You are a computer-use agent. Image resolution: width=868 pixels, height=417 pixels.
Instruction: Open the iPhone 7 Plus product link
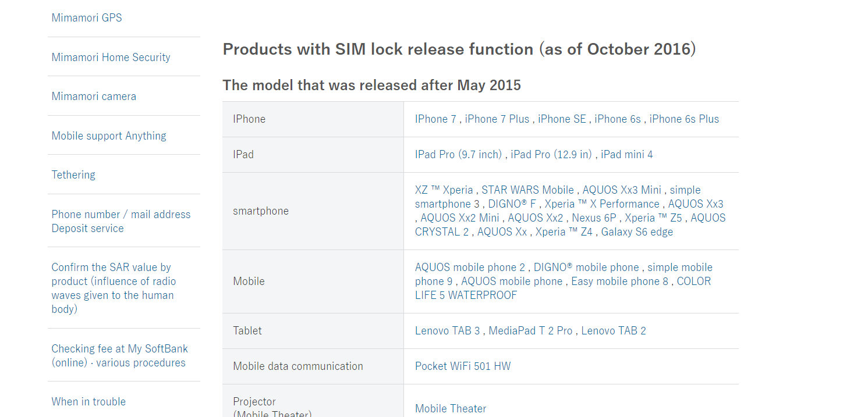tap(497, 119)
